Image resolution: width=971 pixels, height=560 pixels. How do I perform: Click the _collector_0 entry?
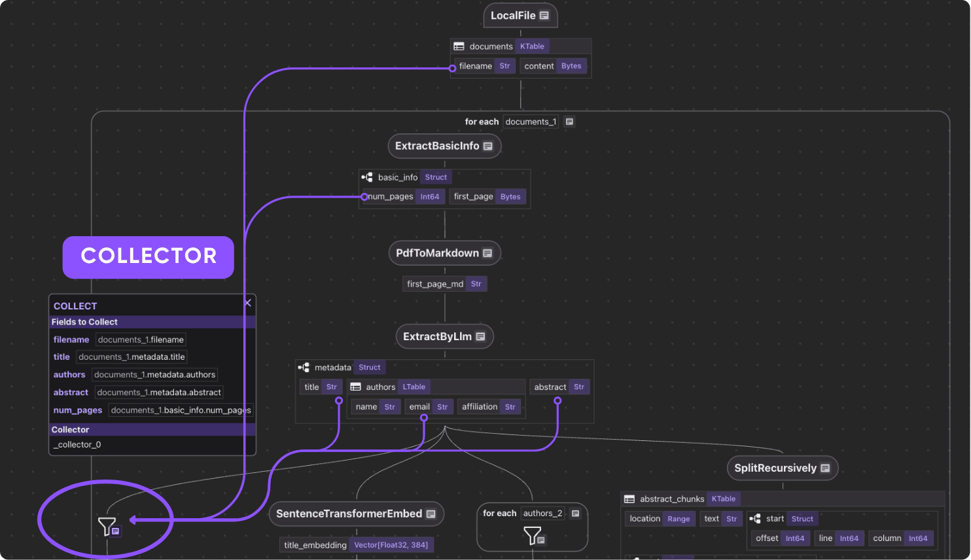coord(78,445)
